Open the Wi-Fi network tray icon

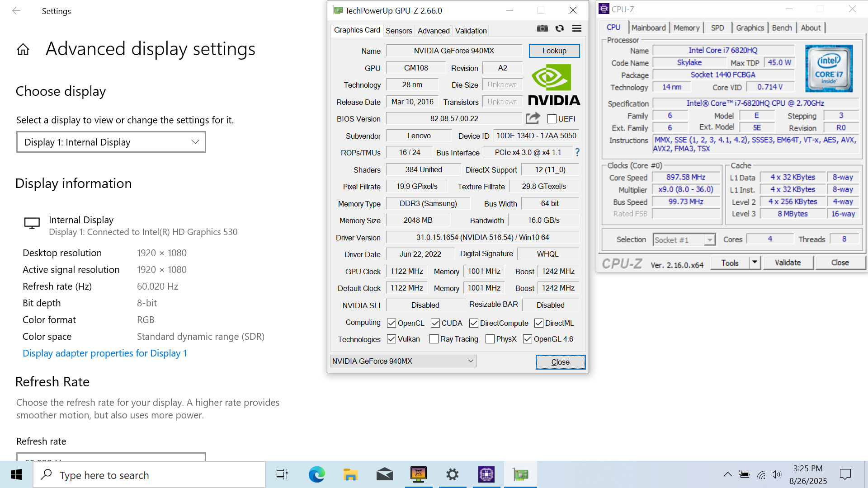761,474
